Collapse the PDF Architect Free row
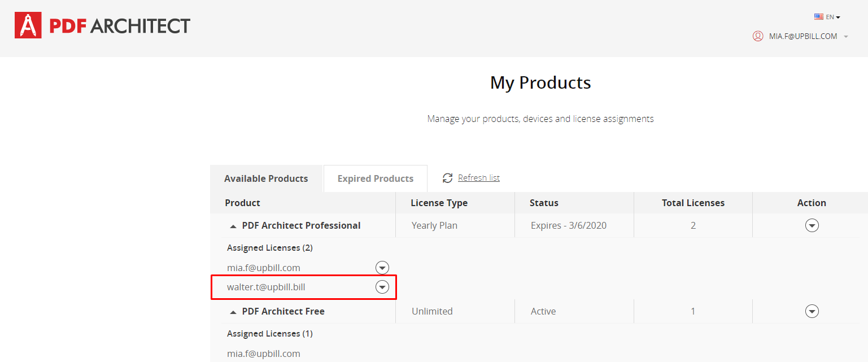The width and height of the screenshot is (868, 362). tap(233, 312)
